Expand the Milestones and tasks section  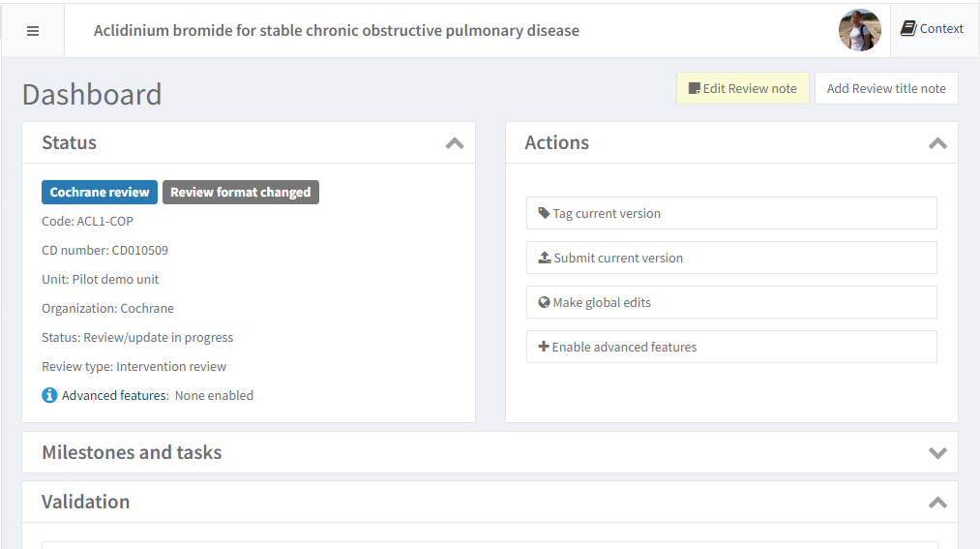(936, 453)
